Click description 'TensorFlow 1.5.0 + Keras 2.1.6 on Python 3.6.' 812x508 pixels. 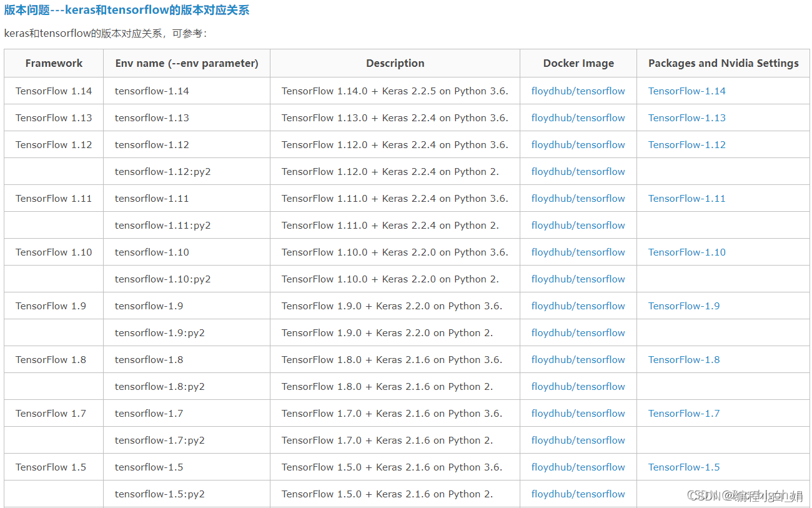pyautogui.click(x=392, y=467)
